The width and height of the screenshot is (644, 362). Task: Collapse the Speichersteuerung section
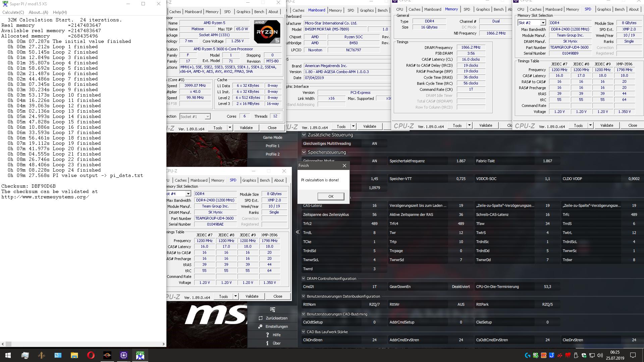click(304, 152)
